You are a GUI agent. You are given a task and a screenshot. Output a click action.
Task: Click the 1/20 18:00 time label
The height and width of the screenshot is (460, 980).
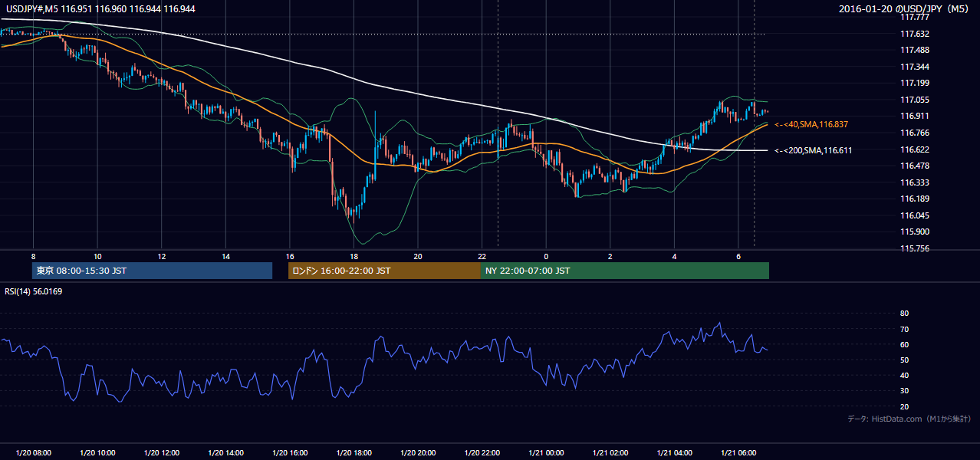tap(354, 453)
